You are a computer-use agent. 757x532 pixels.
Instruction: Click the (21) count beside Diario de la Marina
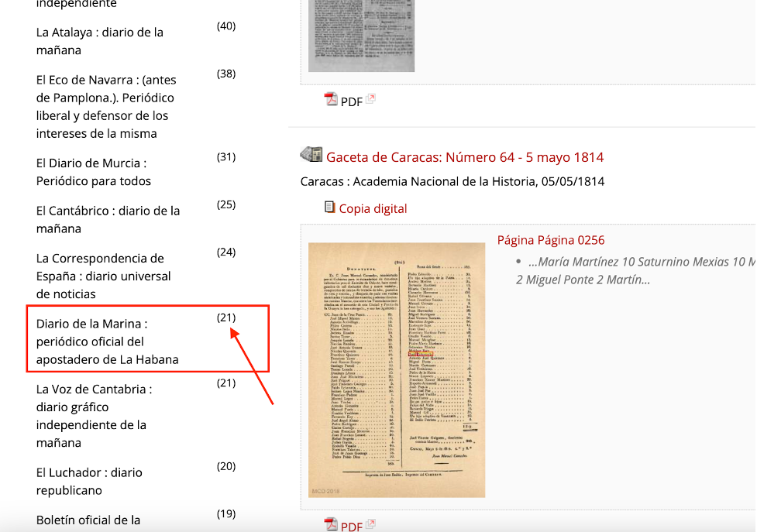(x=225, y=317)
